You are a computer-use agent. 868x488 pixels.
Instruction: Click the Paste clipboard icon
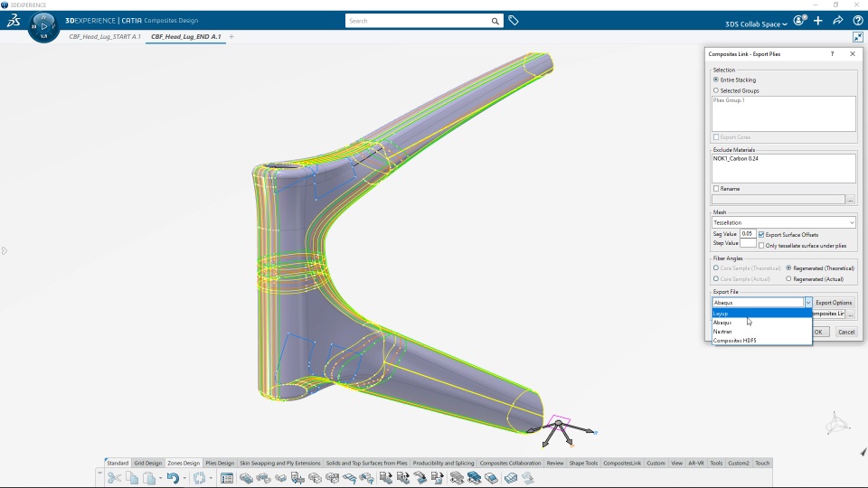(x=149, y=477)
